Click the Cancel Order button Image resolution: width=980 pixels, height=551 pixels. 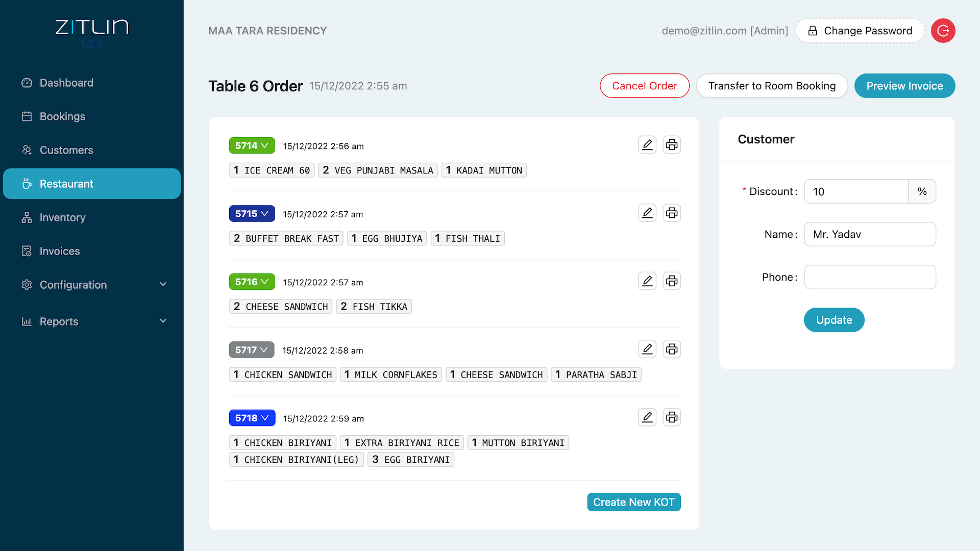[644, 85]
